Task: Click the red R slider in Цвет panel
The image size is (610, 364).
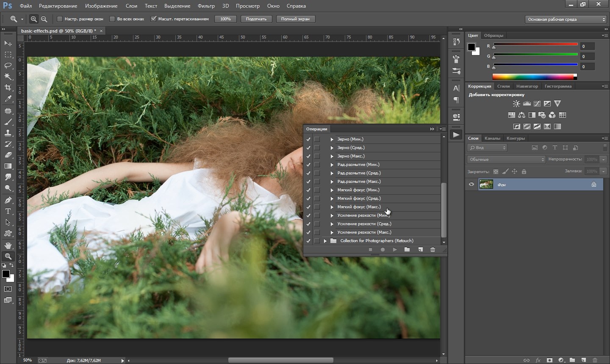Action: [x=535, y=45]
